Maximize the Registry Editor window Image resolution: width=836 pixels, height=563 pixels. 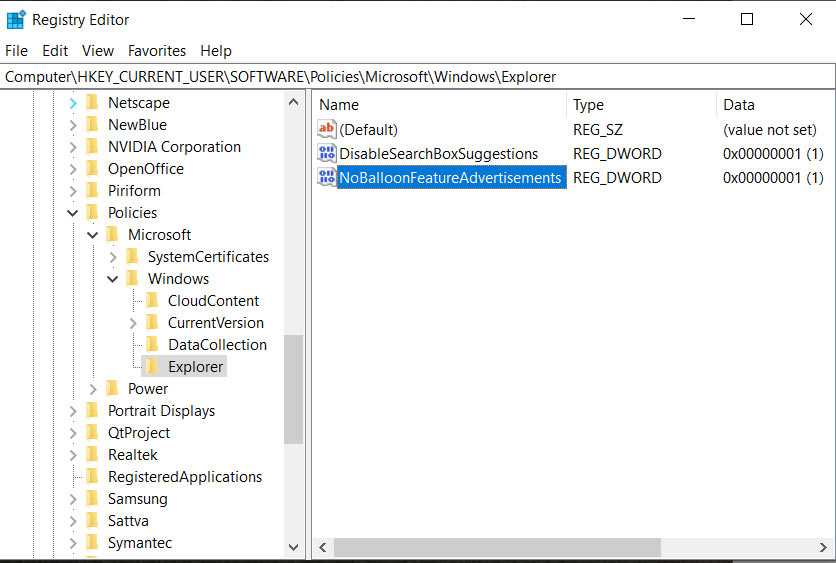click(x=747, y=19)
